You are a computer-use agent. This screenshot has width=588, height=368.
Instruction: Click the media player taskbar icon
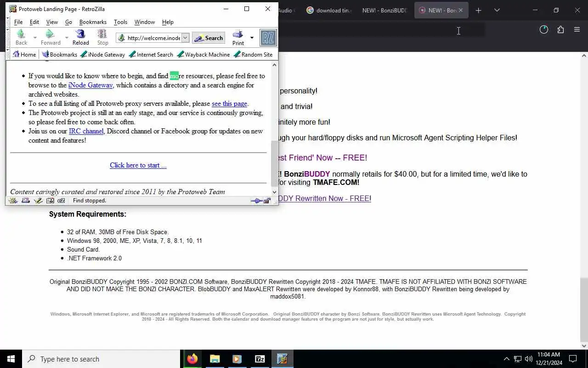[237, 359]
